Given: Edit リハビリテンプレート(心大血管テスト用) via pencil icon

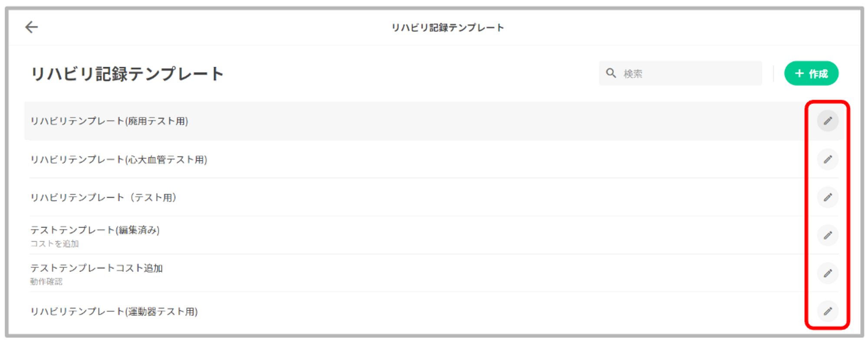Looking at the screenshot, I should pyautogui.click(x=828, y=160).
